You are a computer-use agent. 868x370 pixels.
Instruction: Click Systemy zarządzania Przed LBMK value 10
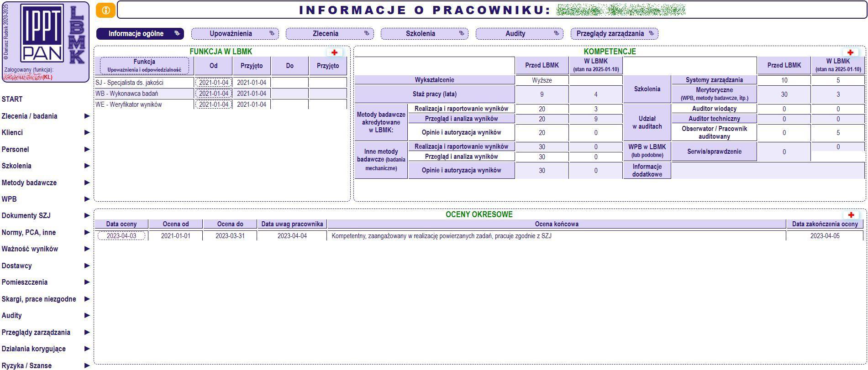pyautogui.click(x=784, y=80)
